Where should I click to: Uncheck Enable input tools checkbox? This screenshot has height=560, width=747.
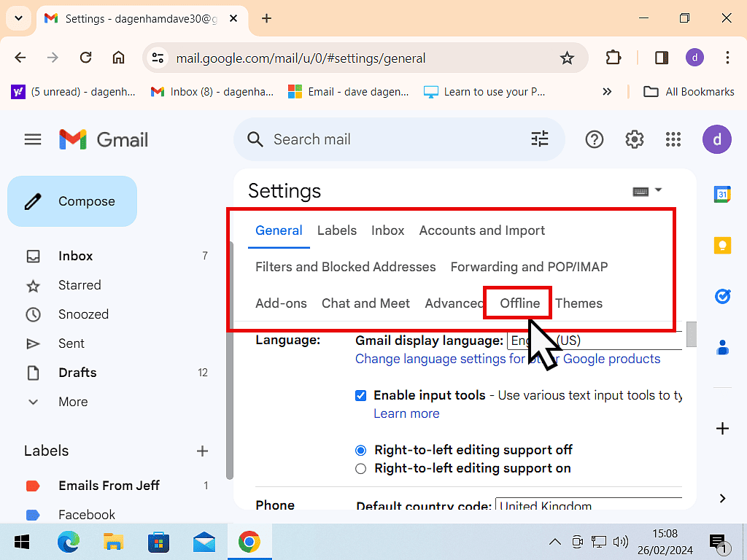pos(360,395)
